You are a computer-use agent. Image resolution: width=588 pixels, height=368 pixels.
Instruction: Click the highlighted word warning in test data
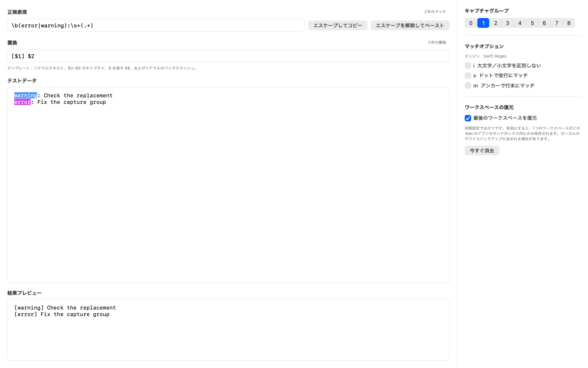[x=26, y=95]
